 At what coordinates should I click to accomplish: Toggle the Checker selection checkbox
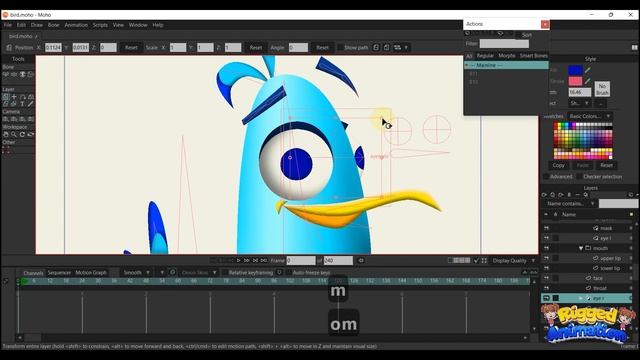pyautogui.click(x=579, y=177)
